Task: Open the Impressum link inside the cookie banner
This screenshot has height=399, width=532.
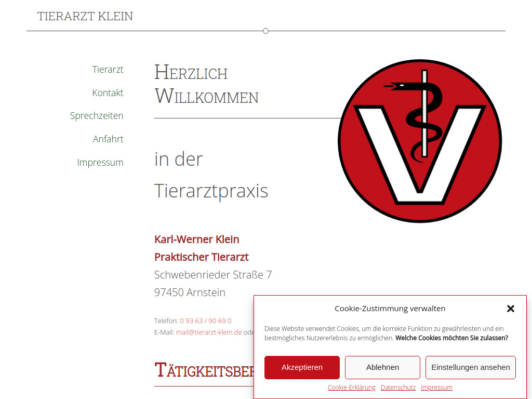Action: (x=436, y=387)
